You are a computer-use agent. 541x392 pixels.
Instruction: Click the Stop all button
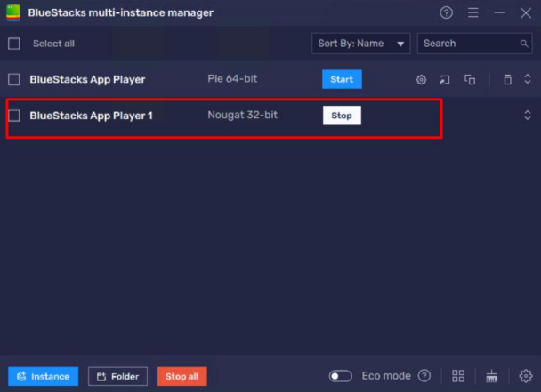pyautogui.click(x=182, y=376)
